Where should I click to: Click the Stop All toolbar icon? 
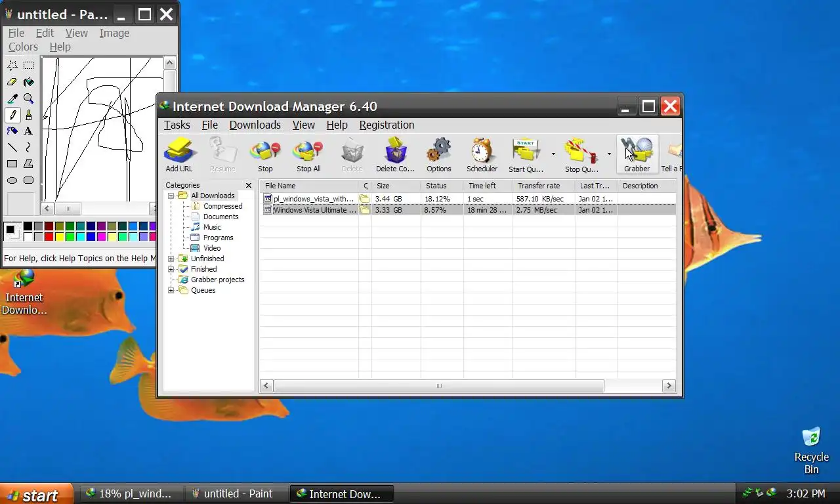[308, 155]
